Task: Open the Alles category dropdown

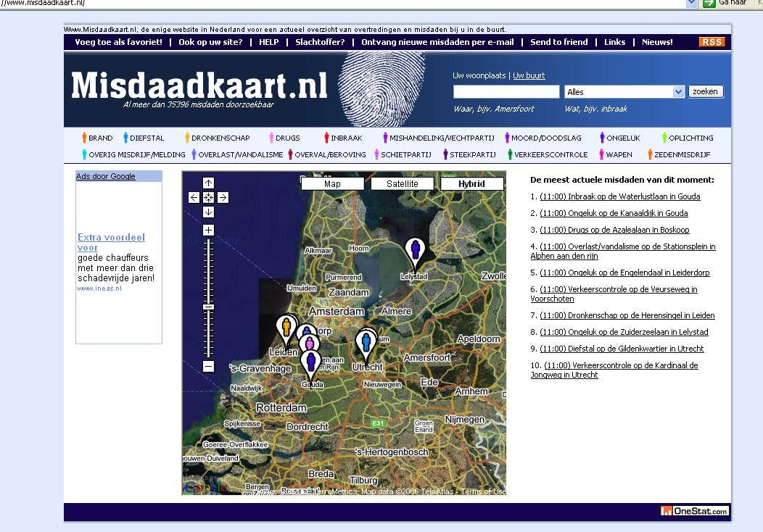Action: point(678,91)
